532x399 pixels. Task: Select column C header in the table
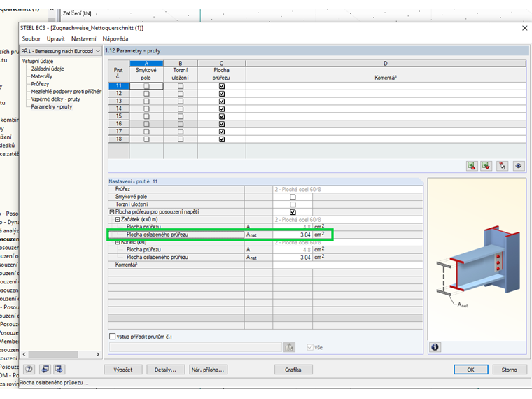click(x=222, y=64)
